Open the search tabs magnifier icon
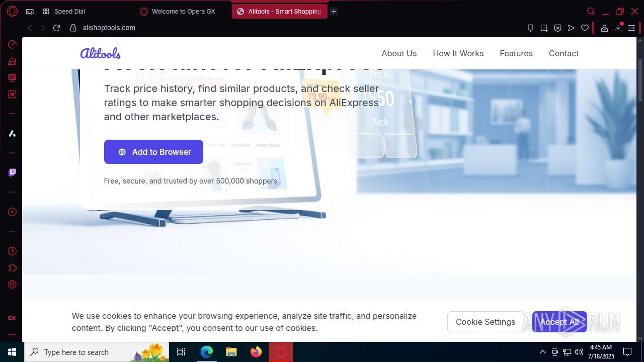Image resolution: width=644 pixels, height=362 pixels. point(591,11)
